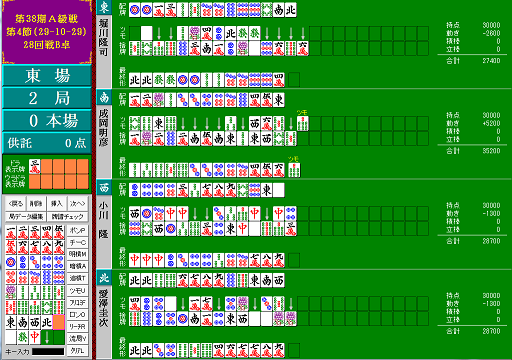Screen dimensions: 512x360
Task: Pick the one-circle tile from the palette
Action: (x=11, y=262)
